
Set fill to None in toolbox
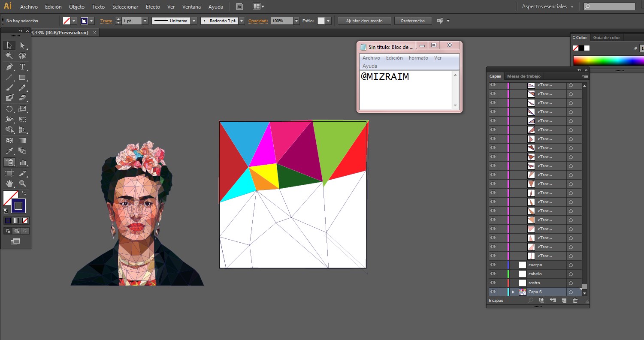tap(25, 220)
